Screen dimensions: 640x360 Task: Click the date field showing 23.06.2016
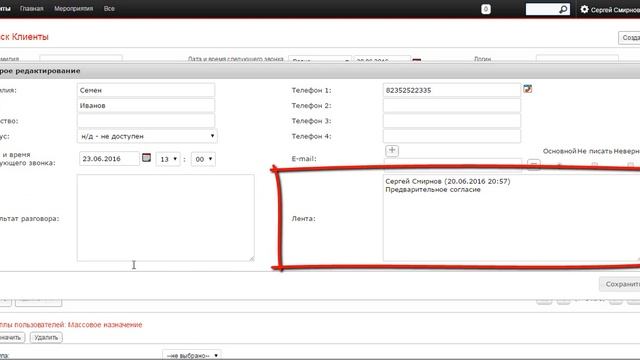(x=109, y=159)
